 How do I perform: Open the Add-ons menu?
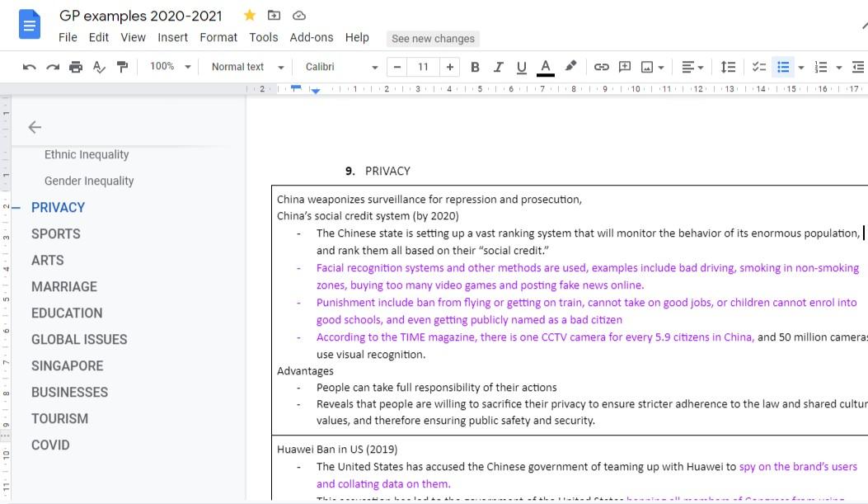click(312, 37)
